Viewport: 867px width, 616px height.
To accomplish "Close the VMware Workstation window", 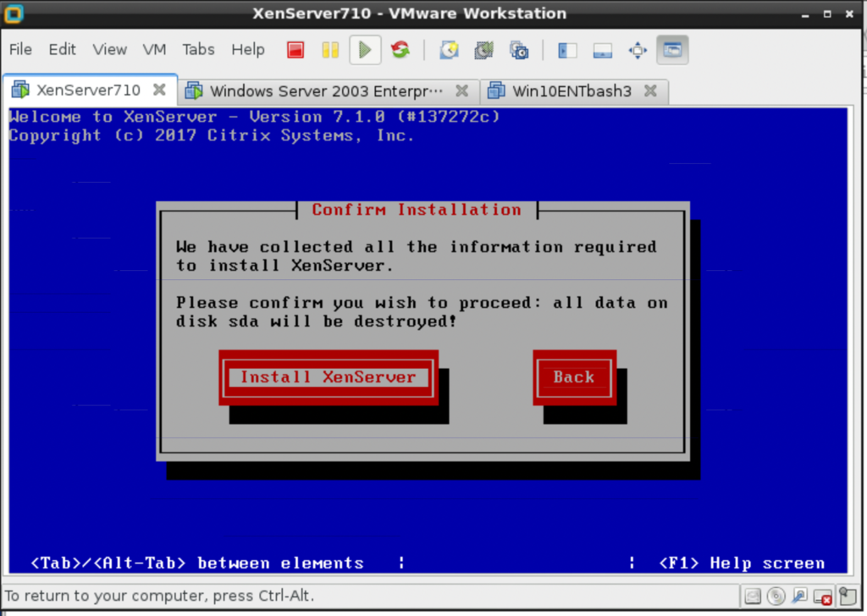I will pos(849,14).
